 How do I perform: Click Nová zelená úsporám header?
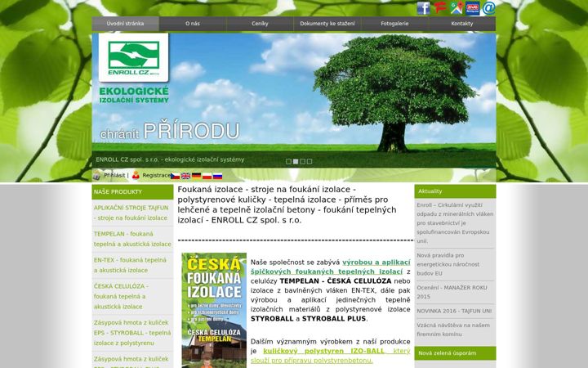pos(455,353)
